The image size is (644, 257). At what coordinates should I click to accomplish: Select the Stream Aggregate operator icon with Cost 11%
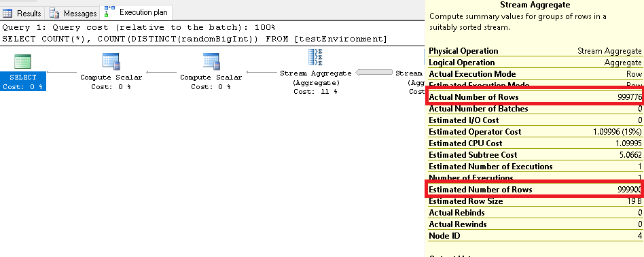pyautogui.click(x=315, y=58)
